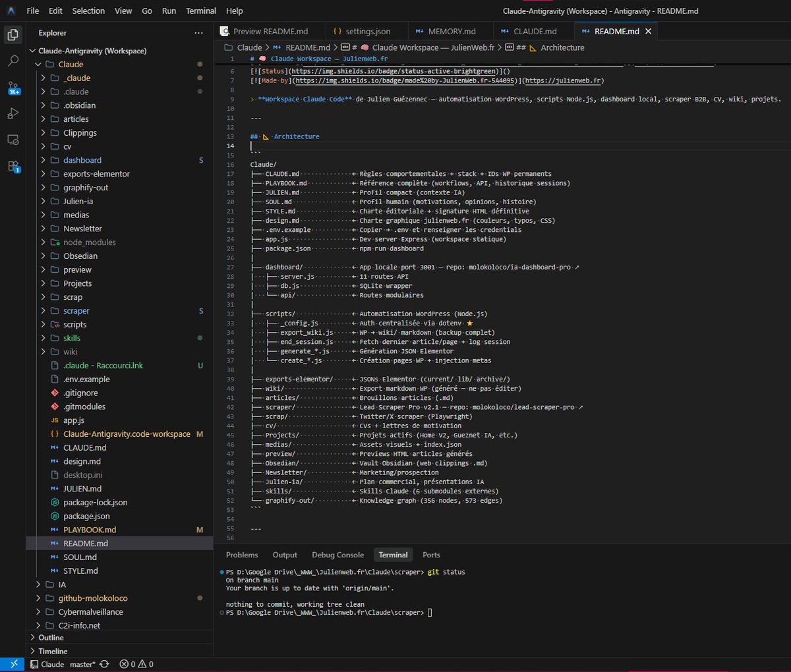Open the File menu
This screenshot has width=791, height=672.
click(33, 11)
